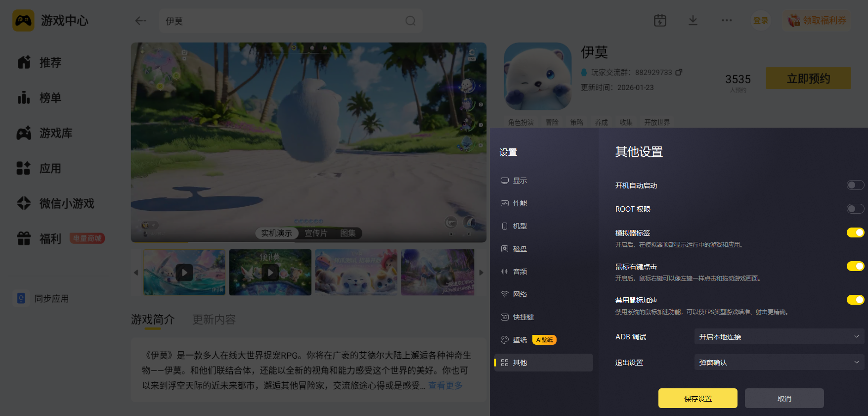Copy the player group number 882929733
The width and height of the screenshot is (868, 416).
[x=679, y=72]
